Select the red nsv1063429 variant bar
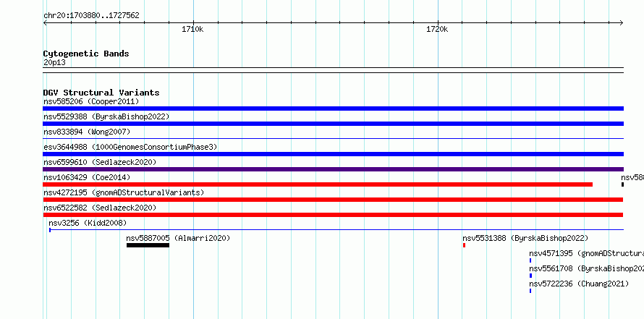Image resolution: width=644 pixels, height=319 pixels. (318, 184)
